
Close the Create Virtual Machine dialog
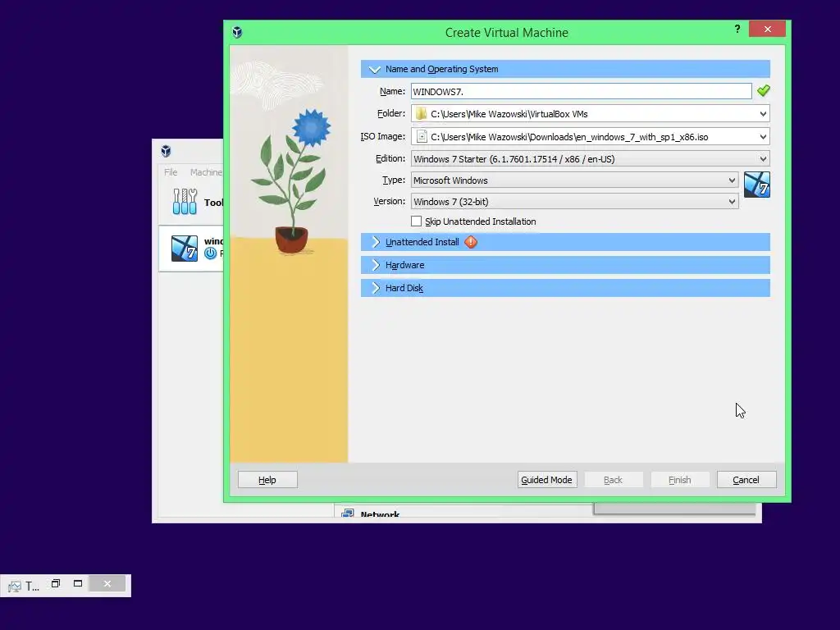(x=767, y=29)
